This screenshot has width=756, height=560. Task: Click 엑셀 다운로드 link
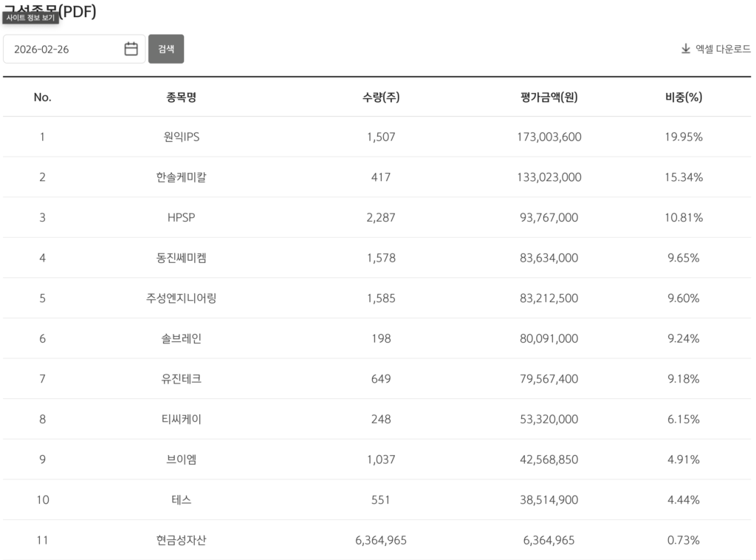(x=723, y=49)
